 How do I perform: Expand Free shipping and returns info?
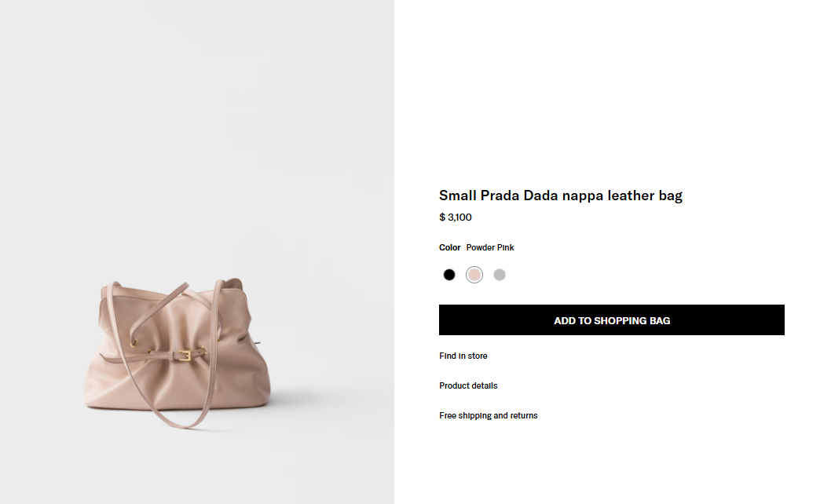tap(489, 416)
